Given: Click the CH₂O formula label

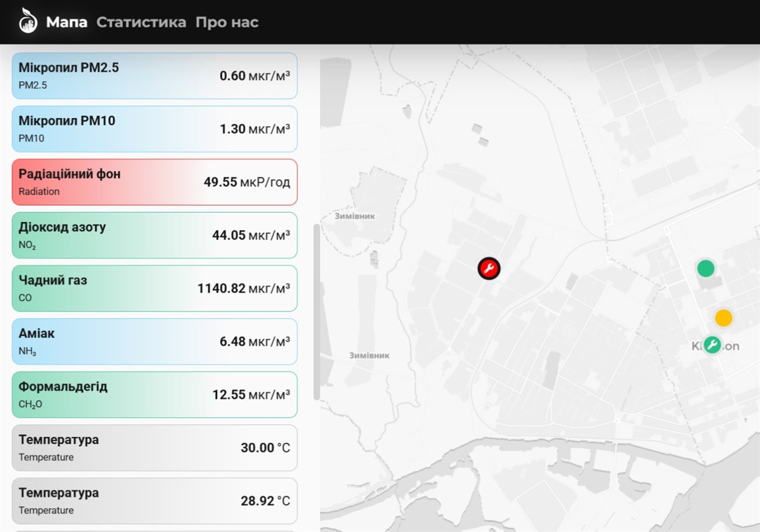Looking at the screenshot, I should coord(30,404).
